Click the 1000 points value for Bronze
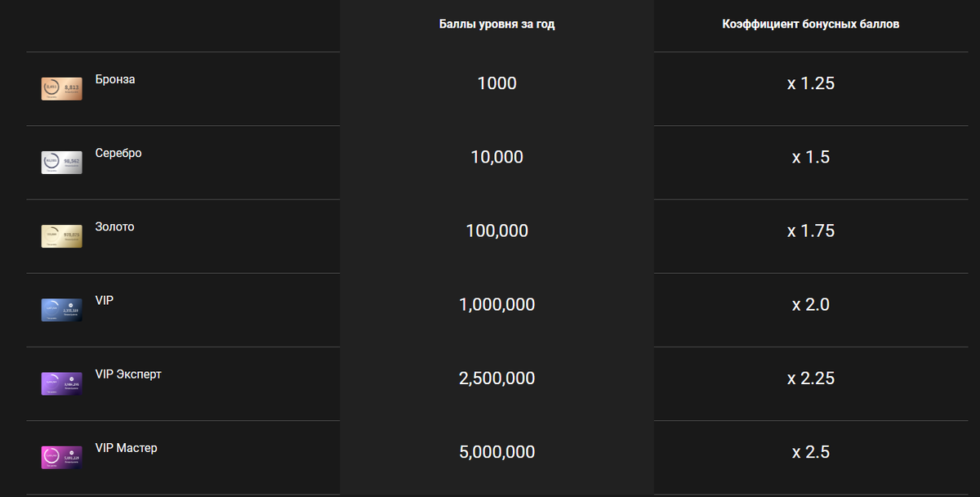Image resolution: width=980 pixels, height=497 pixels. pyautogui.click(x=497, y=83)
